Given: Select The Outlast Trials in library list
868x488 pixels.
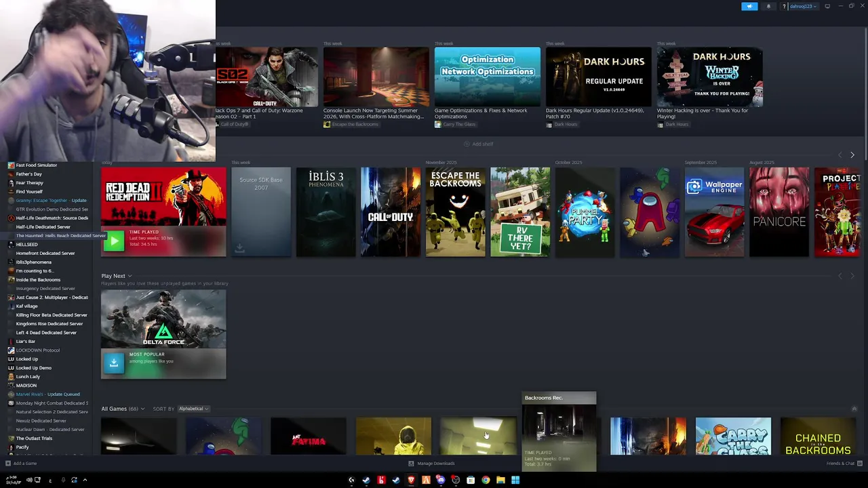Looking at the screenshot, I should coord(34,438).
